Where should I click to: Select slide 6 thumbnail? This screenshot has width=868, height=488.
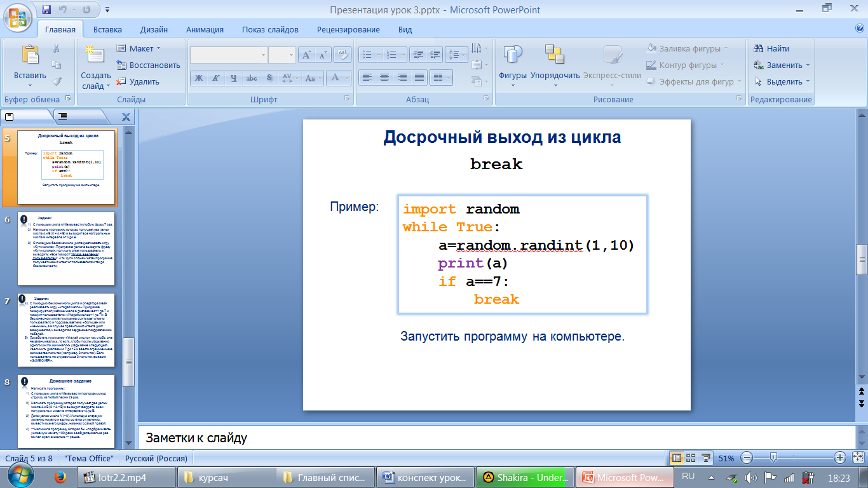click(66, 248)
